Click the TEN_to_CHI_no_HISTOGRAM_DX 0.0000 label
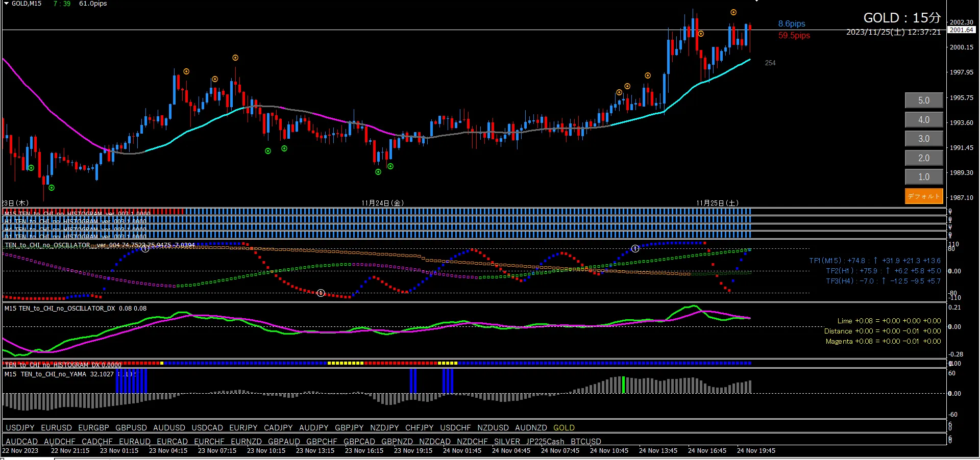The image size is (980, 460). (63, 365)
